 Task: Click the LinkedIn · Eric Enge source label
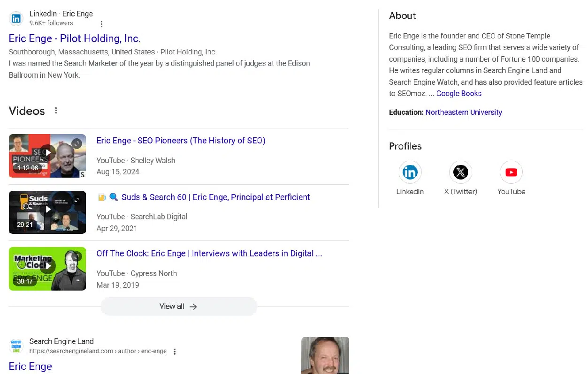(x=61, y=14)
